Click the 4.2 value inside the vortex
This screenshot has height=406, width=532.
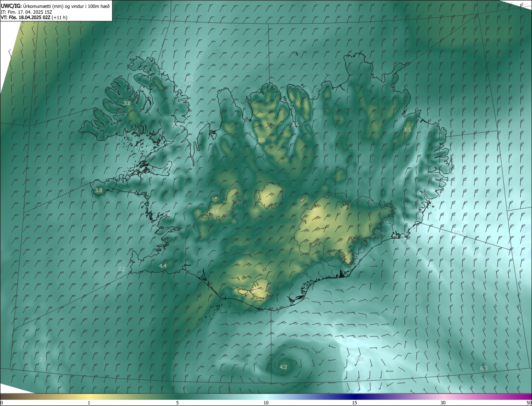click(x=283, y=367)
